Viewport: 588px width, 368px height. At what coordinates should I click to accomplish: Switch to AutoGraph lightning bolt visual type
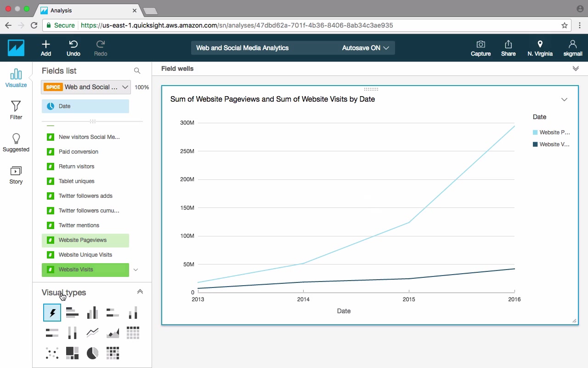click(52, 313)
